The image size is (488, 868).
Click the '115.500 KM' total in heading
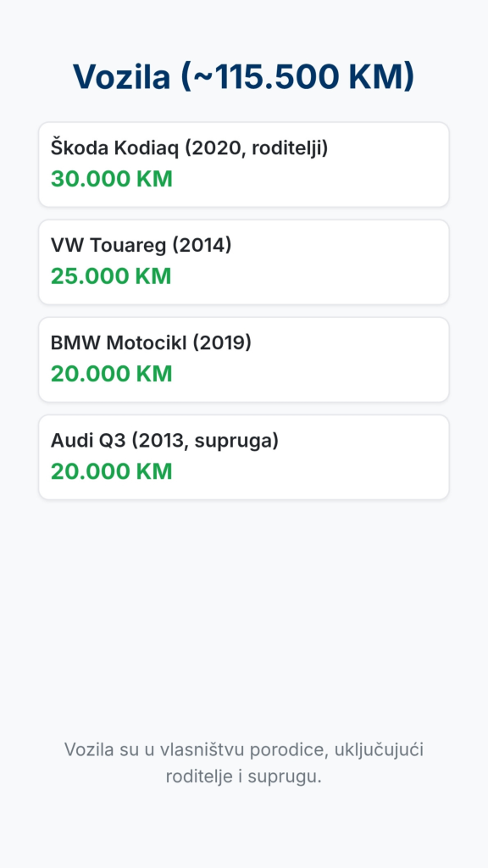click(310, 76)
